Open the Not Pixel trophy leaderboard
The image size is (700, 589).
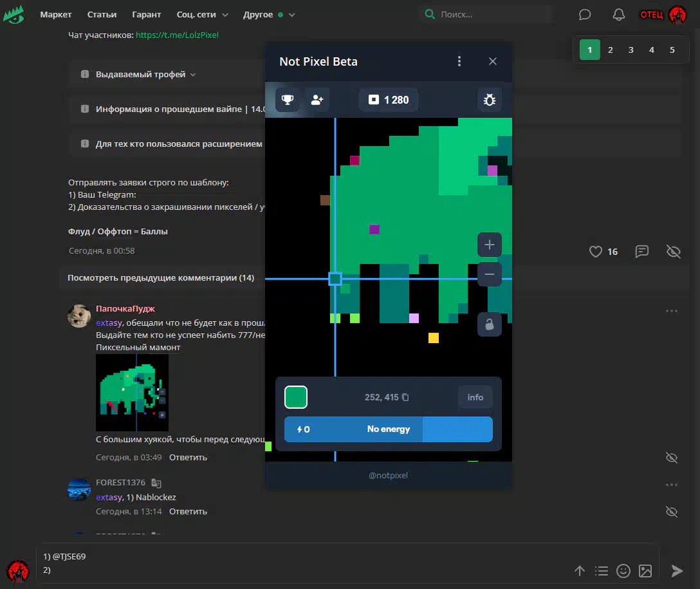(288, 100)
